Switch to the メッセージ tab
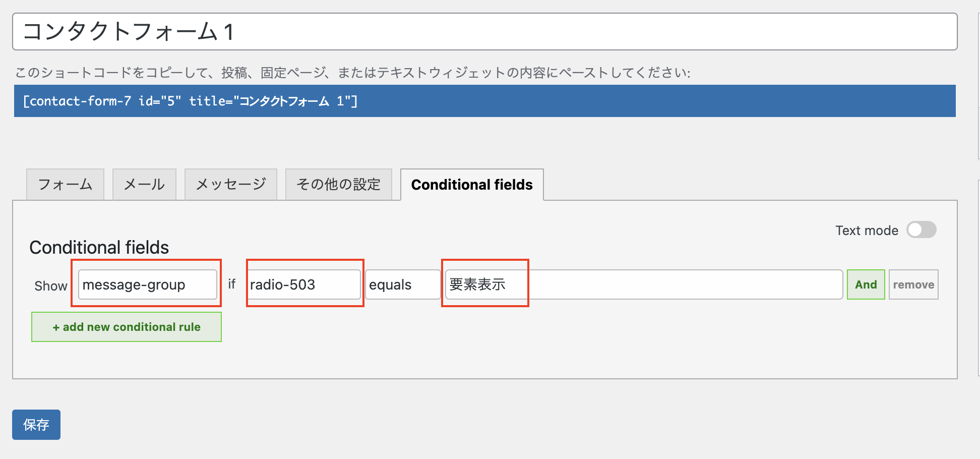Screen dimensions: 980x459 pyautogui.click(x=231, y=184)
